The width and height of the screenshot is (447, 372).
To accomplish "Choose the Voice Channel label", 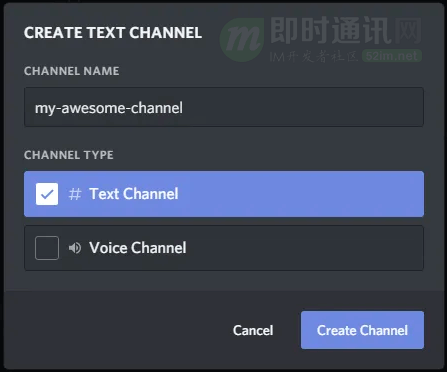I will 138,248.
